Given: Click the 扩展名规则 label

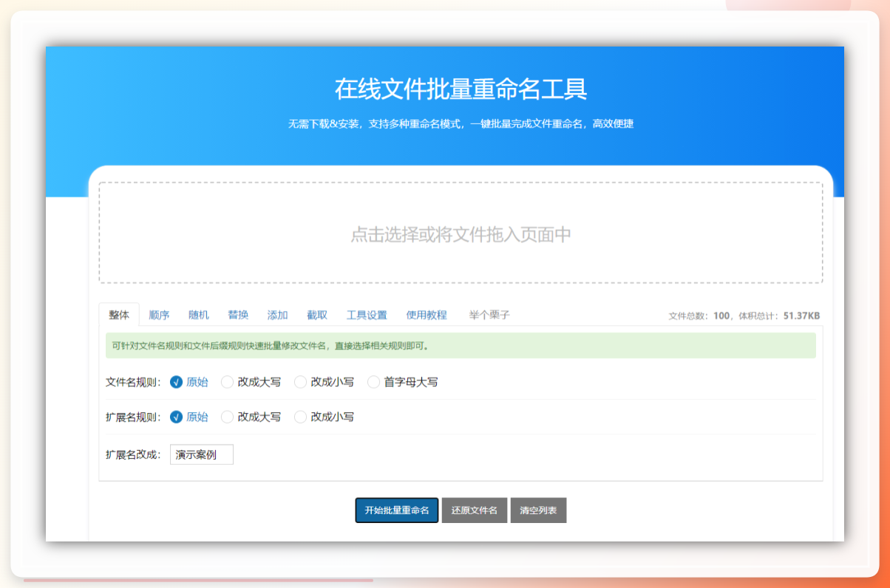Looking at the screenshot, I should 133,417.
